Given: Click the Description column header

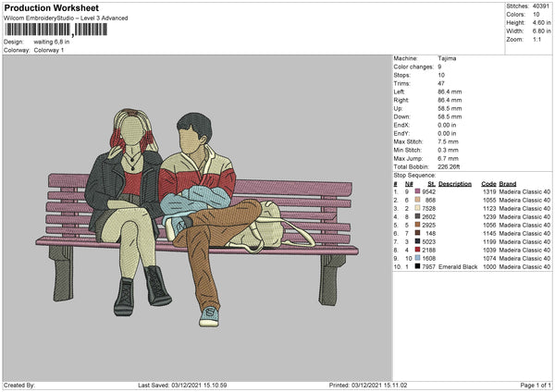Looking at the screenshot, I should click(455, 183).
